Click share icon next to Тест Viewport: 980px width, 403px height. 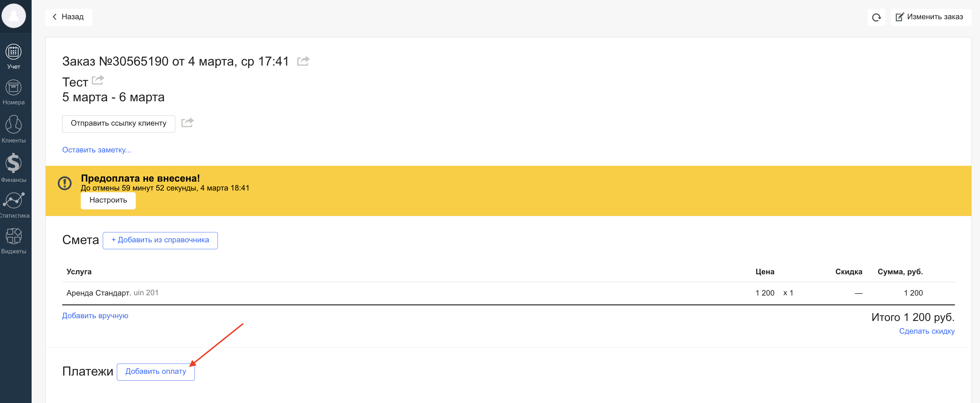pyautogui.click(x=98, y=80)
